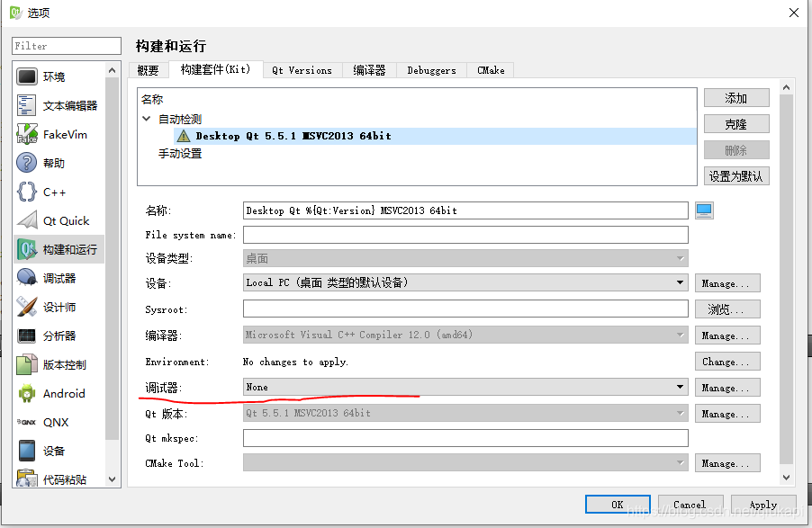Click the Apply button
The height and width of the screenshot is (528, 812).
pos(763,505)
